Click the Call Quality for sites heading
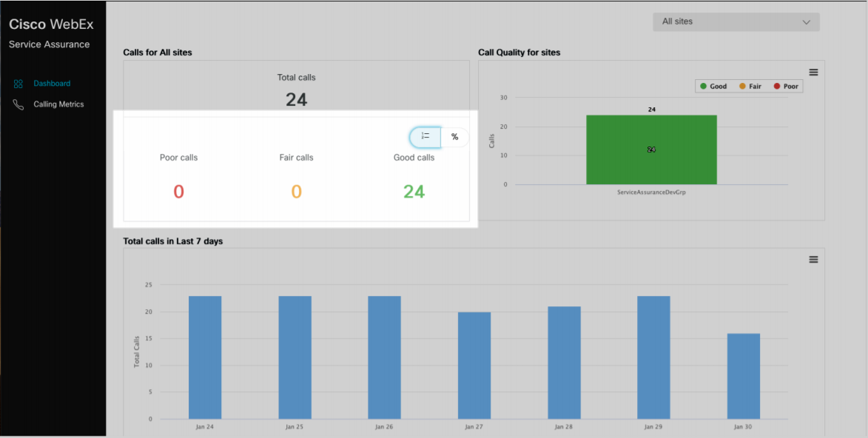 (519, 53)
